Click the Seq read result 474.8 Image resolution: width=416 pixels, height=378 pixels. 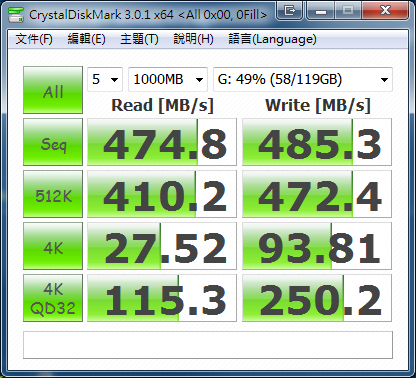click(162, 142)
